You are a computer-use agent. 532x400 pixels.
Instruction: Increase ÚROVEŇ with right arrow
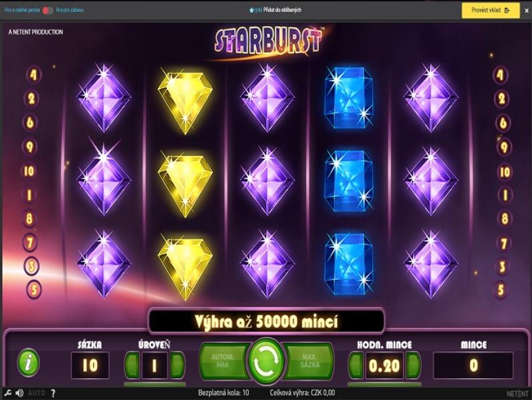tap(177, 365)
